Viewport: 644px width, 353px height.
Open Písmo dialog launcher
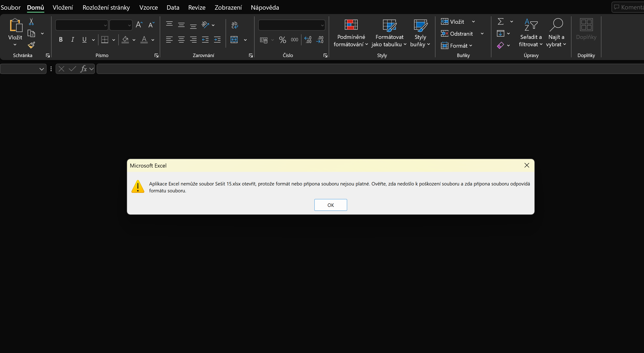point(157,55)
